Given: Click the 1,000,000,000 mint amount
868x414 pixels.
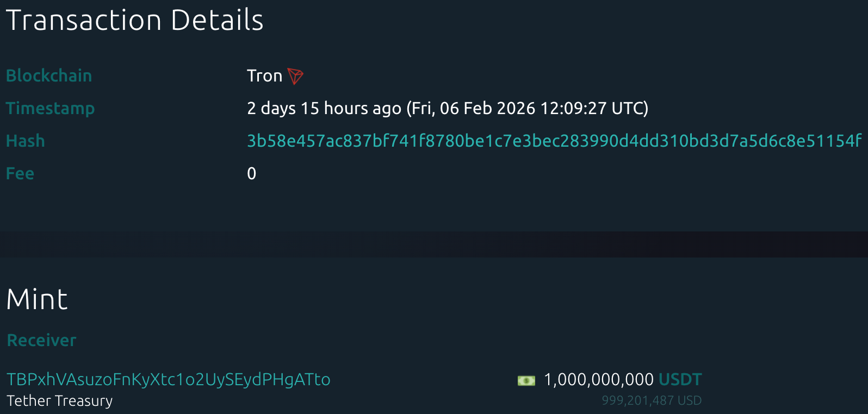Looking at the screenshot, I should (598, 379).
